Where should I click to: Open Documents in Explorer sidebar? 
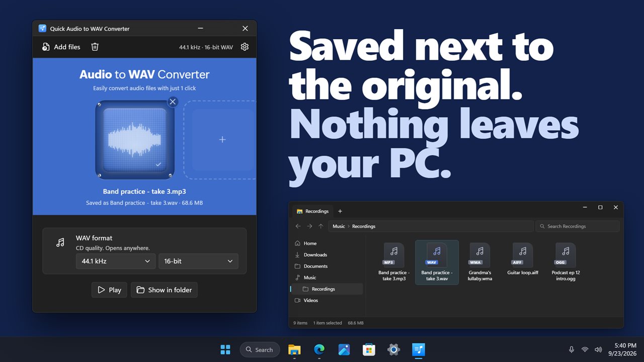327,266
